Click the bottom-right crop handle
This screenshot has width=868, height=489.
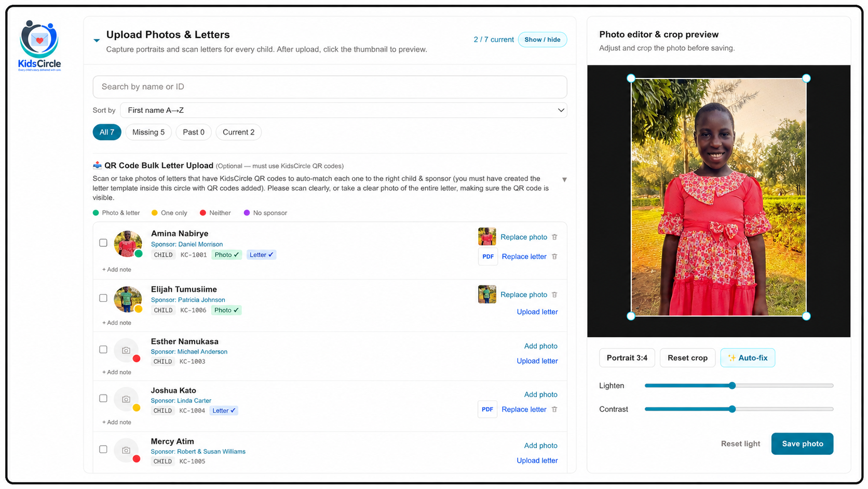806,316
